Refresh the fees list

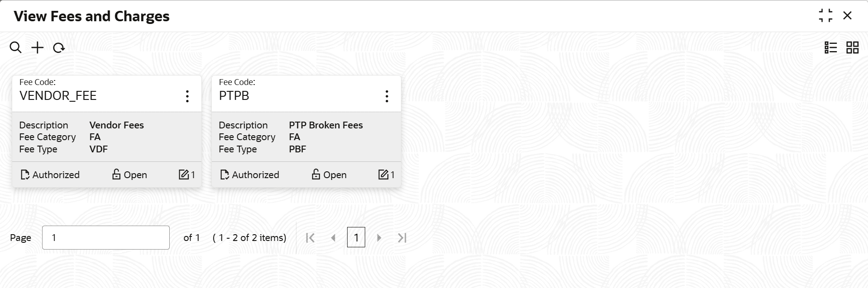coord(59,47)
